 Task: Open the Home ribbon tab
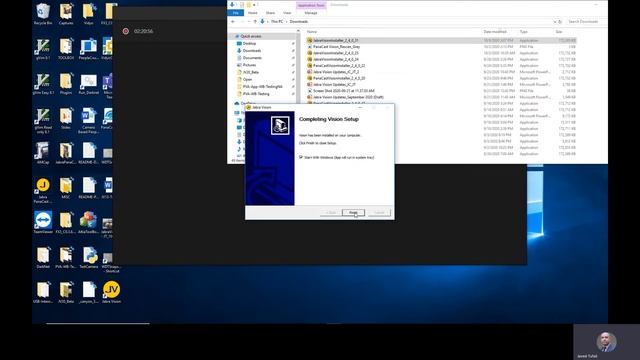(x=253, y=13)
